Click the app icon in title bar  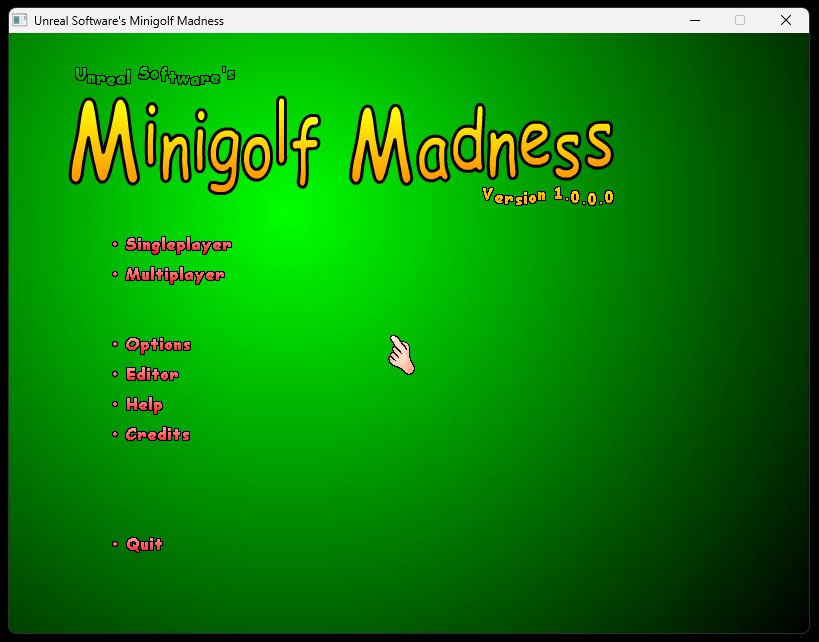pos(20,20)
